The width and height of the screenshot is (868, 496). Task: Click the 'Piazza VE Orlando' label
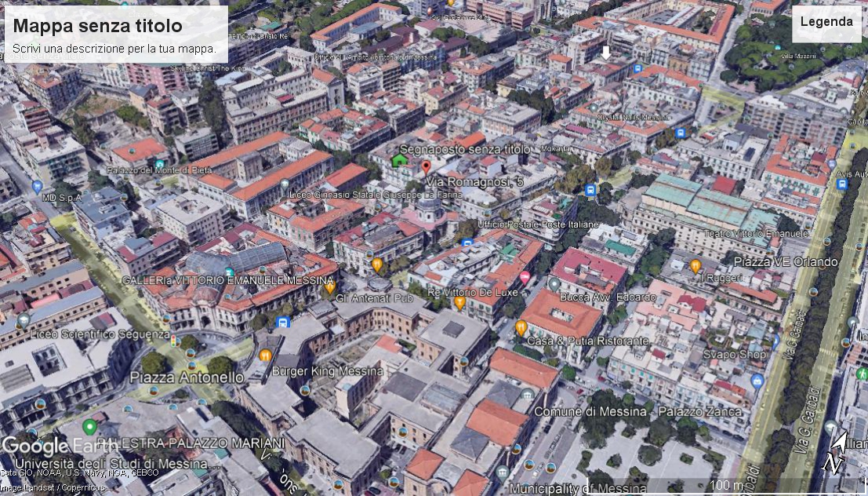click(786, 261)
